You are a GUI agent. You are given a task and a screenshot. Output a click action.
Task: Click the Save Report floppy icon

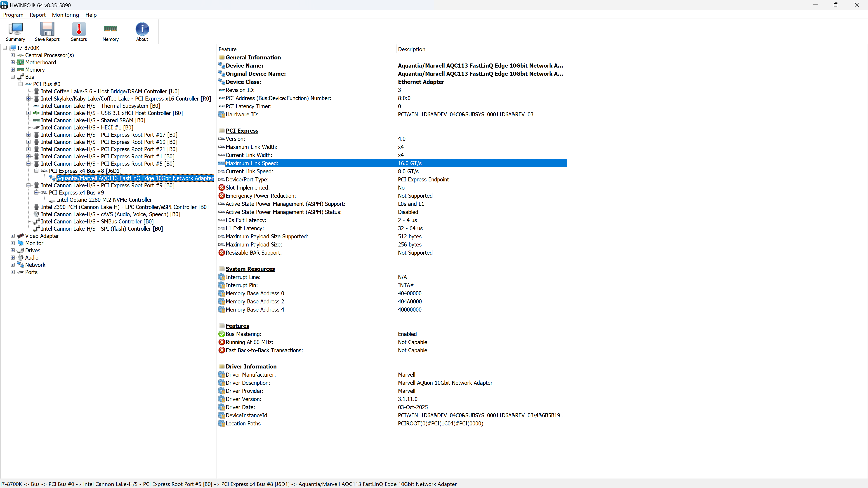[x=47, y=31]
